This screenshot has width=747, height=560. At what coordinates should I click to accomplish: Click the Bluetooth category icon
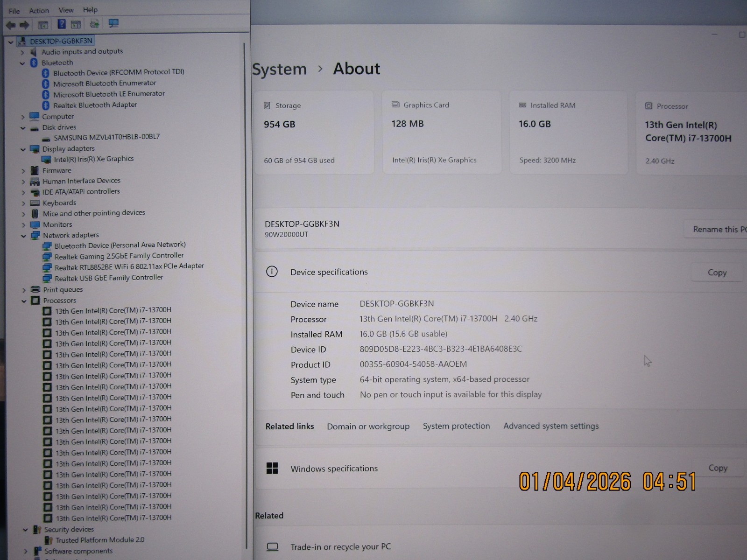coord(34,63)
